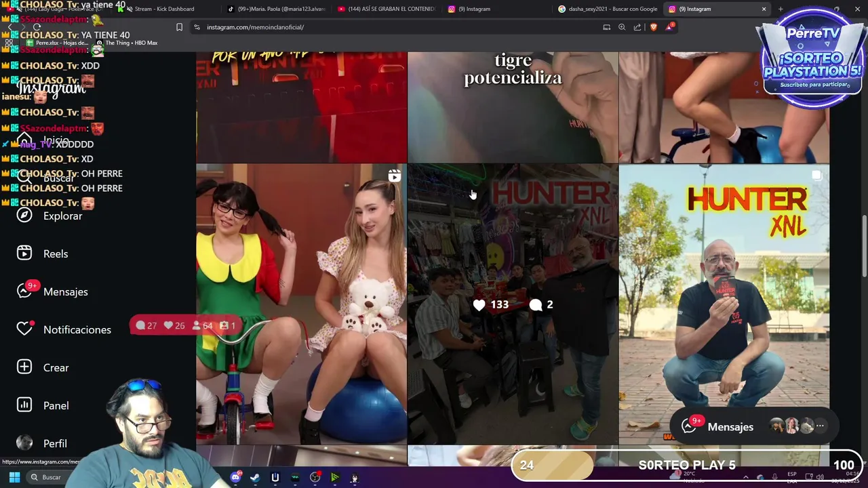The height and width of the screenshot is (488, 868).
Task: Open Perre.xlsx bookmark
Action: [58, 43]
